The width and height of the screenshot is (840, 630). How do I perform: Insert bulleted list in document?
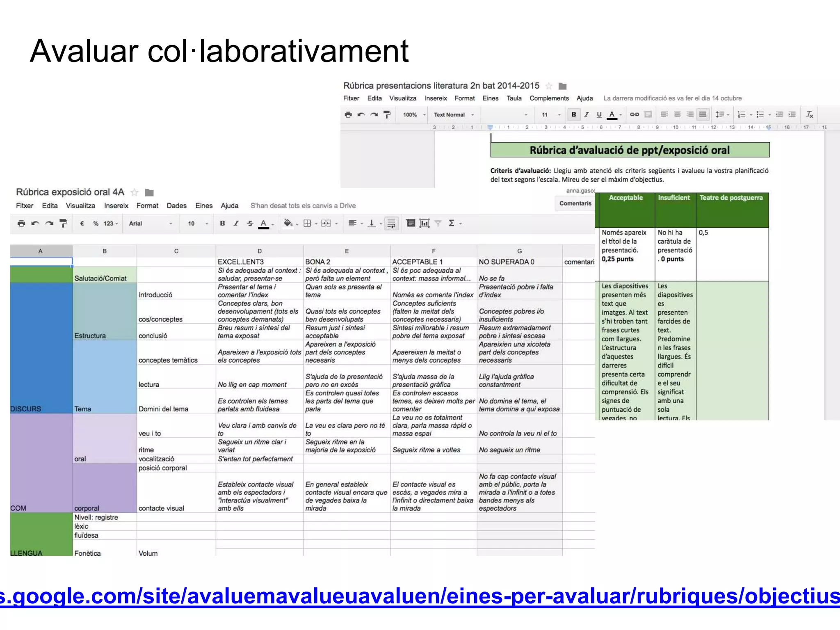760,114
